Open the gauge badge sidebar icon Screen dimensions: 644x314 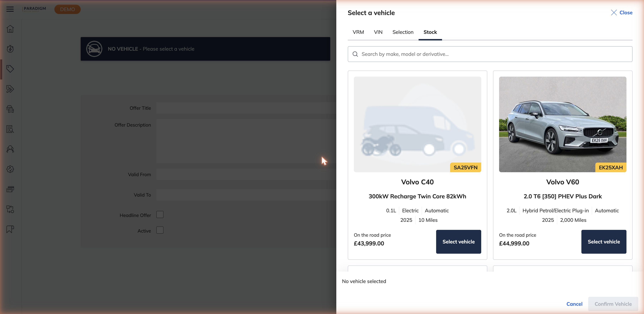10,169
